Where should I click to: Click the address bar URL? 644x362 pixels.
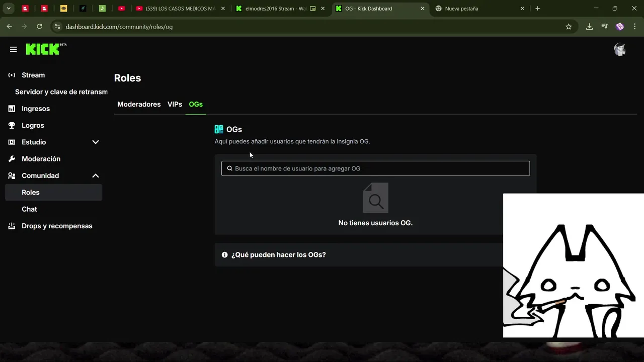tap(119, 27)
